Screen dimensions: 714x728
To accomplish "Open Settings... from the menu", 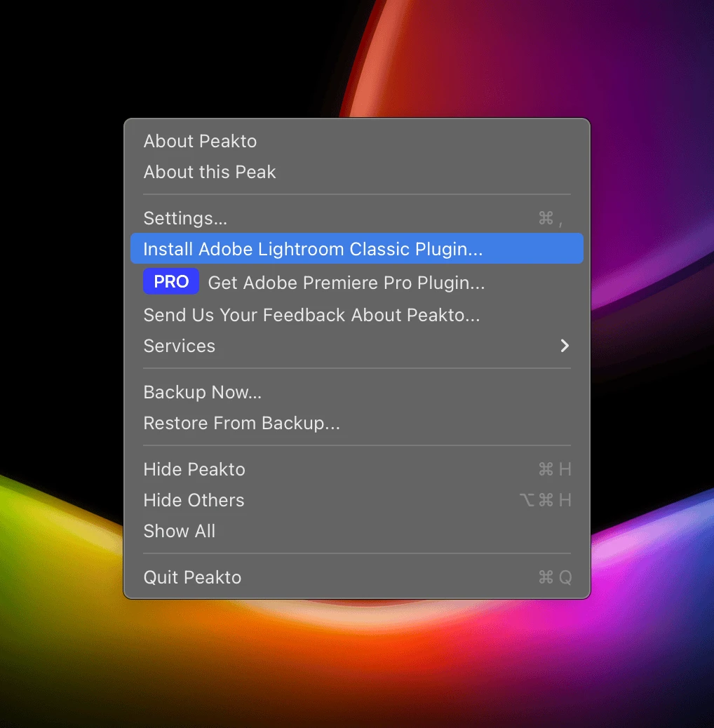I will [x=356, y=218].
